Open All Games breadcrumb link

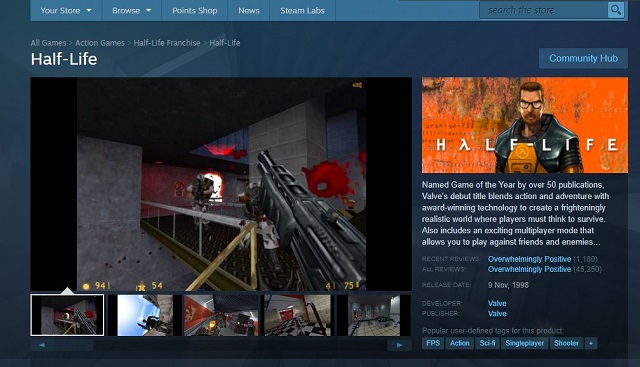[48, 43]
